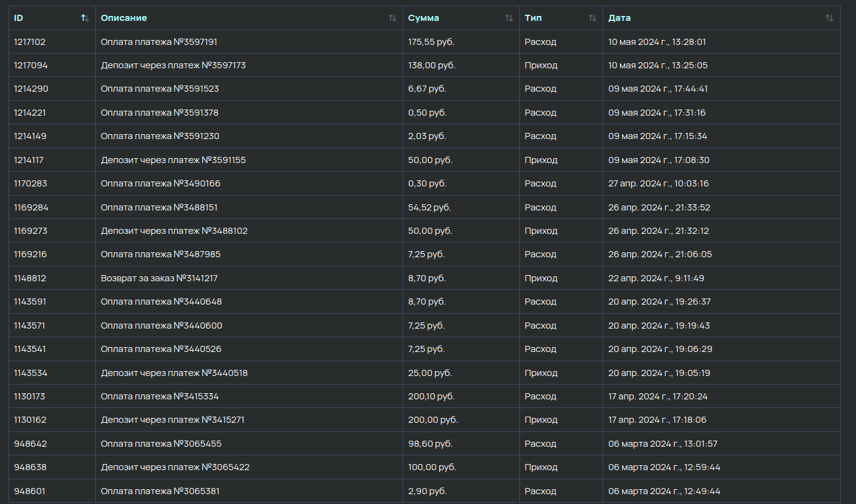Click the Сумма column header label
This screenshot has height=504, width=856.
tap(423, 18)
